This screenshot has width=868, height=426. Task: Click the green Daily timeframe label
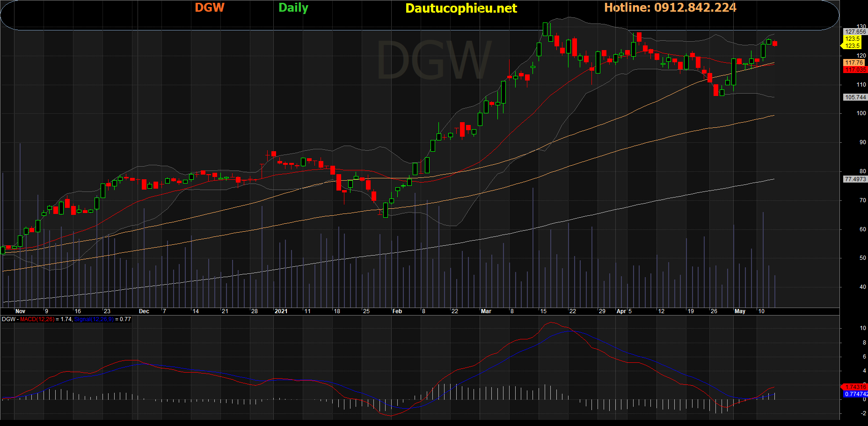click(x=293, y=8)
